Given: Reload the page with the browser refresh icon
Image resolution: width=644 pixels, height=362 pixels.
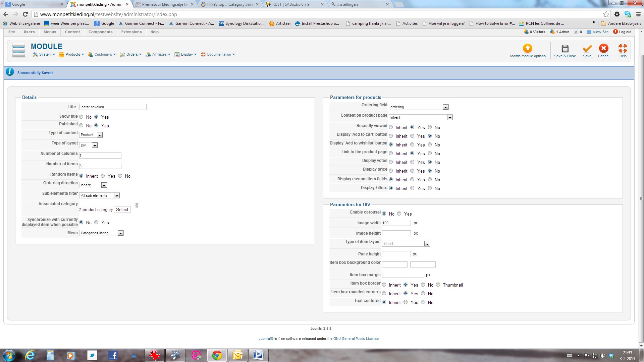Looking at the screenshot, I should pos(25,14).
